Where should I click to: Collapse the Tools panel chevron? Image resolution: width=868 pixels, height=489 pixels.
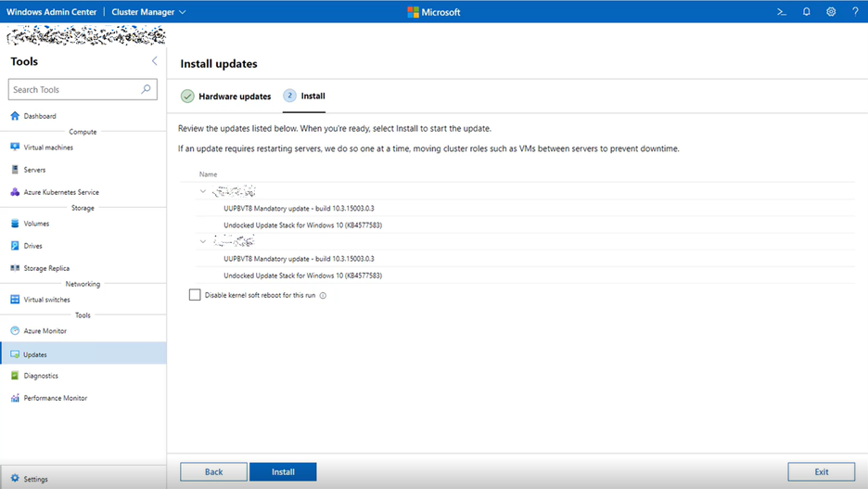(x=155, y=61)
